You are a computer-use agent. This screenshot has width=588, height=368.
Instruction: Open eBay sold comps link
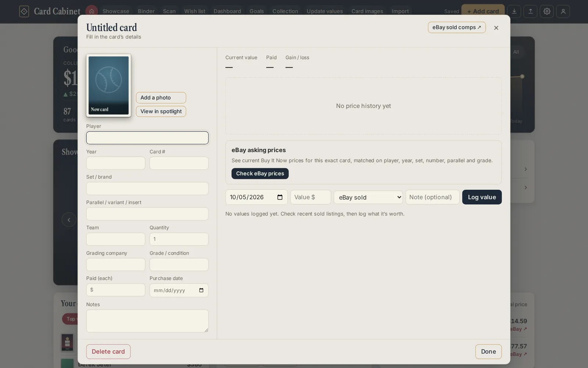pyautogui.click(x=457, y=27)
